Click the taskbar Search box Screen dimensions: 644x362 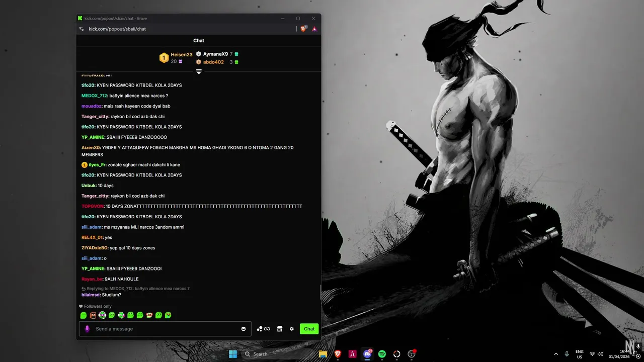(x=277, y=354)
